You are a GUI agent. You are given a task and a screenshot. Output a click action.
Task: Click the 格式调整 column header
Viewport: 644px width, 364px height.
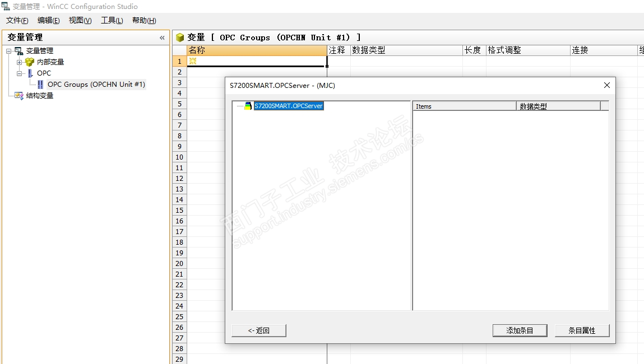click(x=528, y=50)
